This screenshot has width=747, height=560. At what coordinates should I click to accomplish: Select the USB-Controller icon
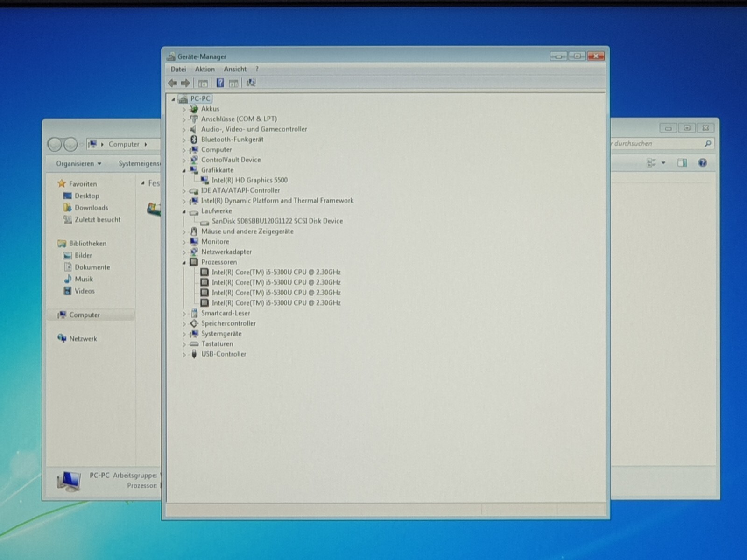194,354
